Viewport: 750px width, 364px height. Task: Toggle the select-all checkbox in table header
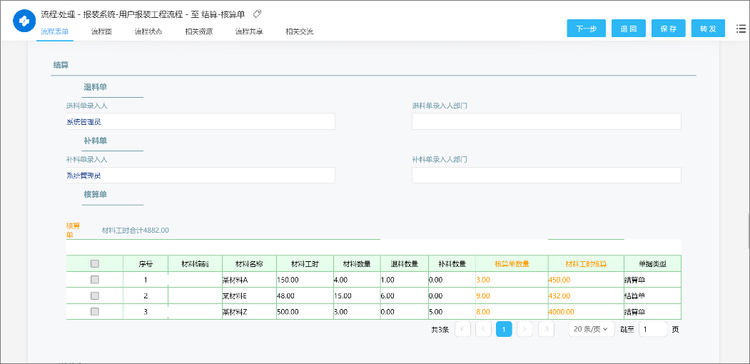point(95,264)
